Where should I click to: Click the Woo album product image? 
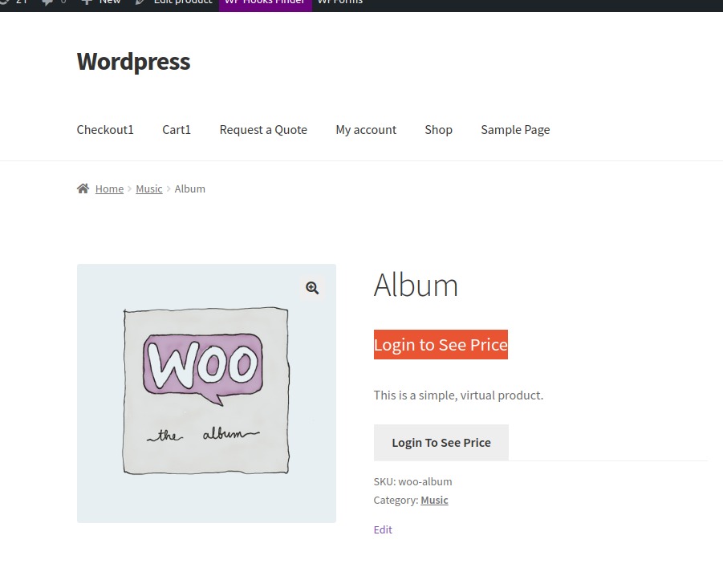pos(206,393)
